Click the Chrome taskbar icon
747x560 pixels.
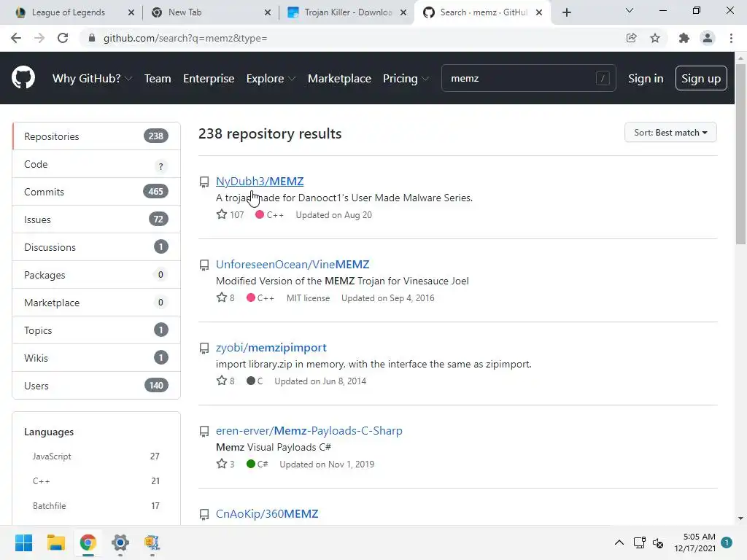coord(88,542)
